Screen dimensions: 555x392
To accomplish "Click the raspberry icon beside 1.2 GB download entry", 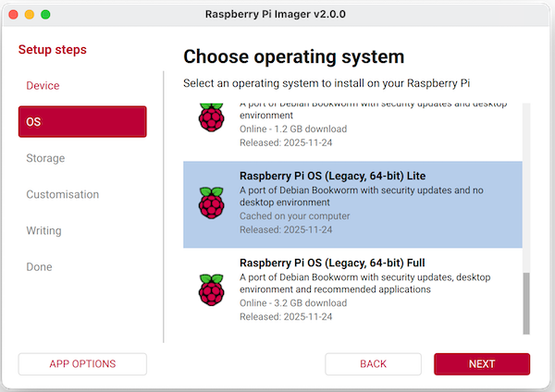I will (x=211, y=117).
